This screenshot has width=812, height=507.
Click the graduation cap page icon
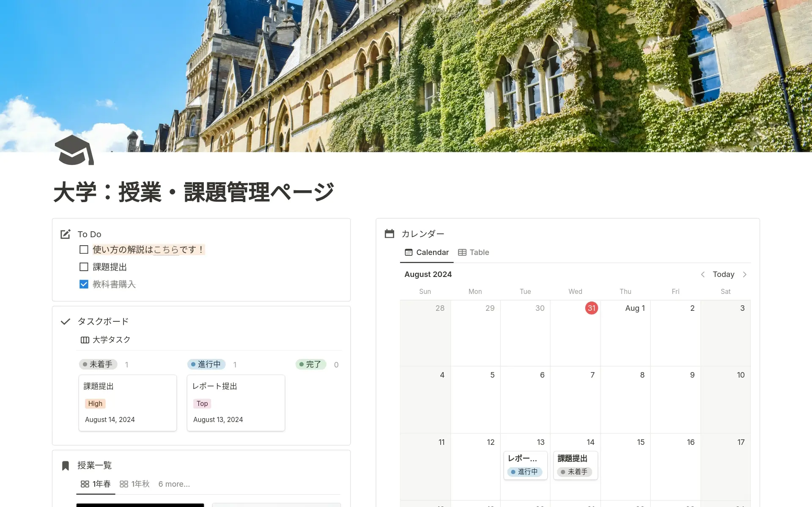74,151
